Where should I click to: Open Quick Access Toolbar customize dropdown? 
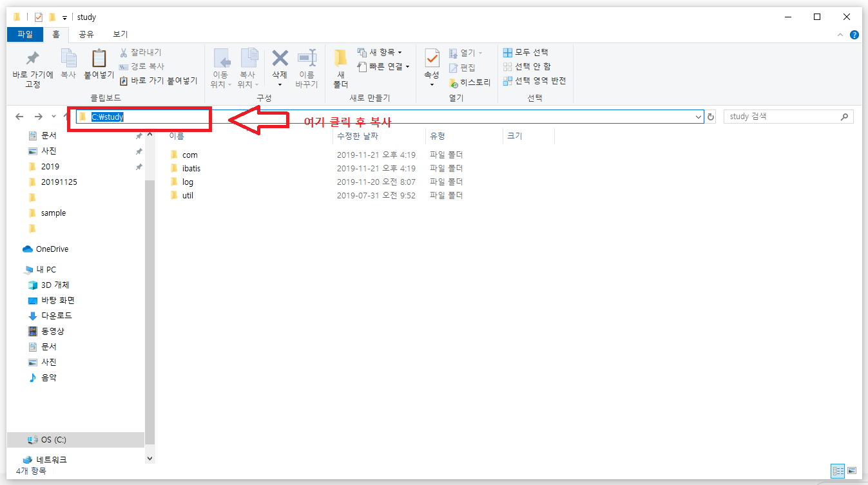pos(64,17)
